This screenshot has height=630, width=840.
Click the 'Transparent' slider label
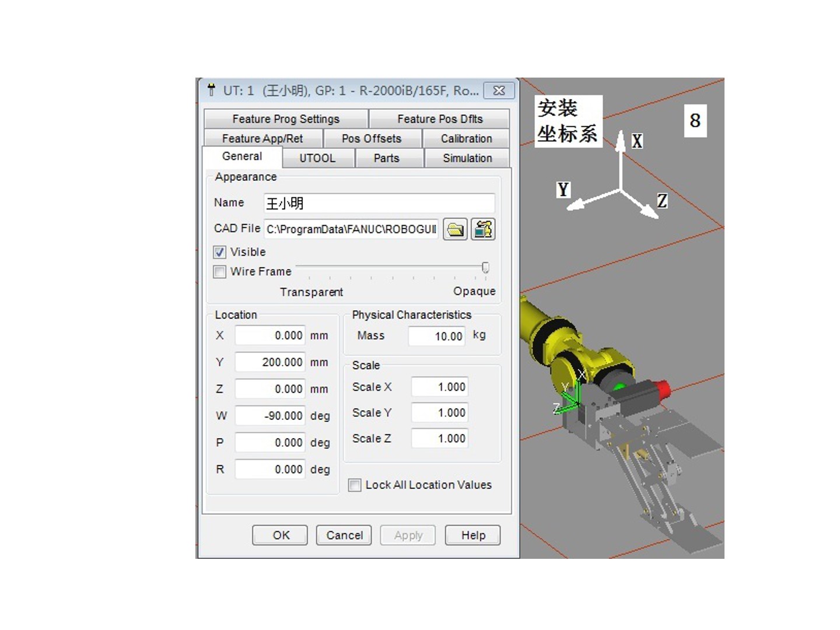pyautogui.click(x=311, y=292)
